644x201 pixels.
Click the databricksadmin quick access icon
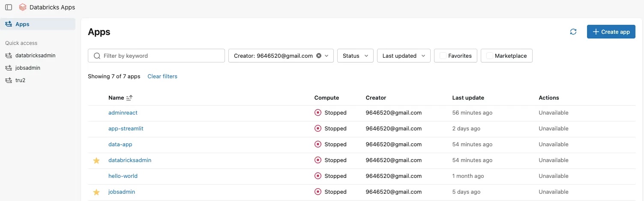[x=9, y=56]
